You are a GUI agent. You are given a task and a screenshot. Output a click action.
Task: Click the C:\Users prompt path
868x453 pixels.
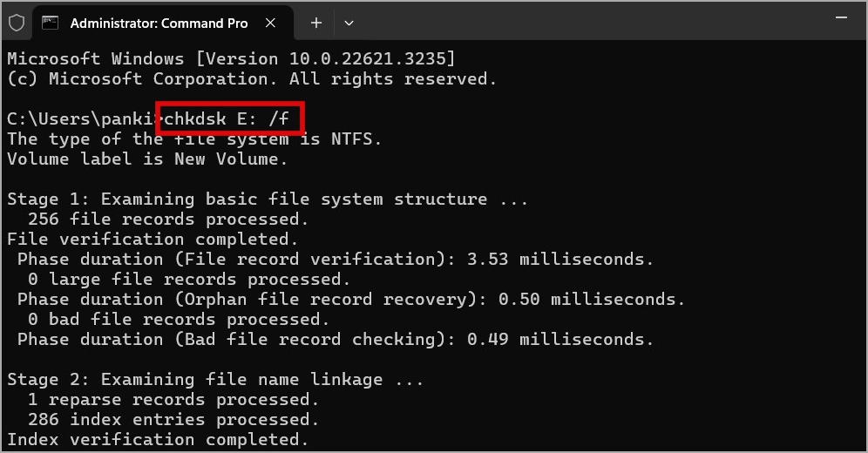coord(82,119)
